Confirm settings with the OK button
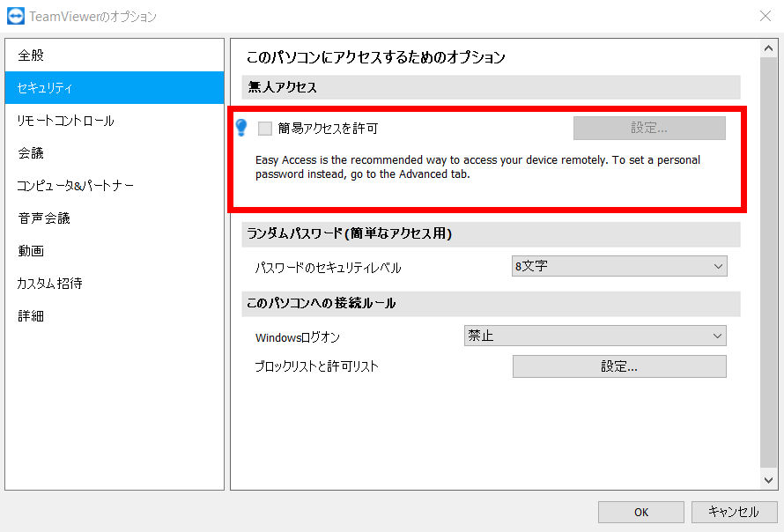Viewport: 784px width, 532px height. tap(641, 512)
